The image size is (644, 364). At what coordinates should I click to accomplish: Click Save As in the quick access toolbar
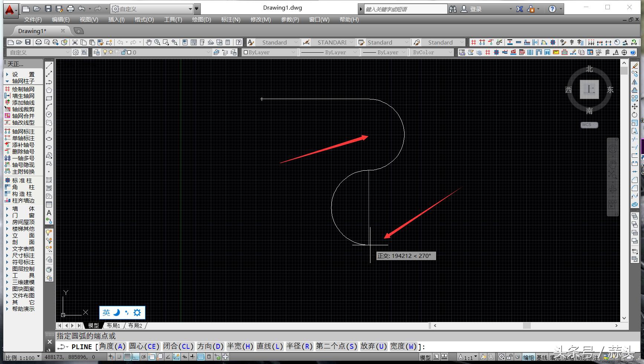coord(59,9)
